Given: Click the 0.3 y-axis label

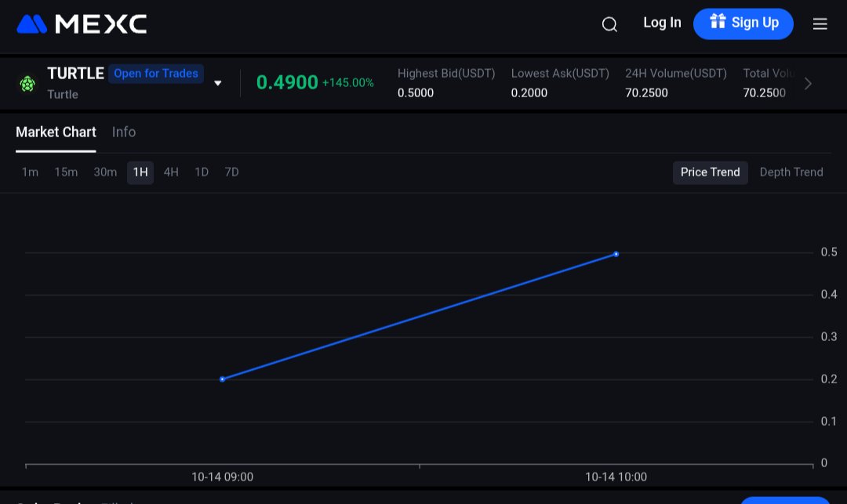Looking at the screenshot, I should coord(829,337).
